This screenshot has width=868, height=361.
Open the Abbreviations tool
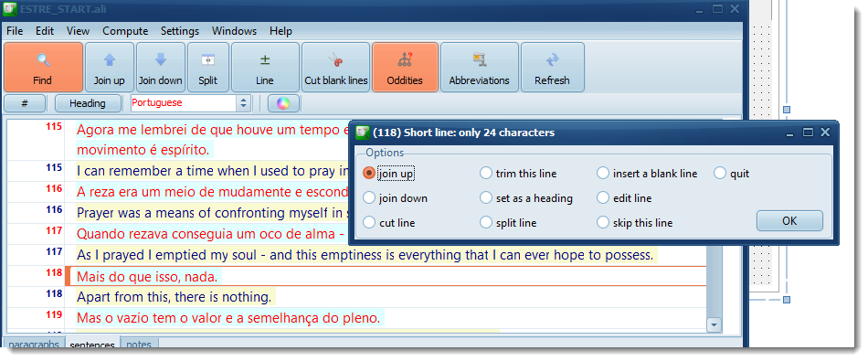click(480, 67)
